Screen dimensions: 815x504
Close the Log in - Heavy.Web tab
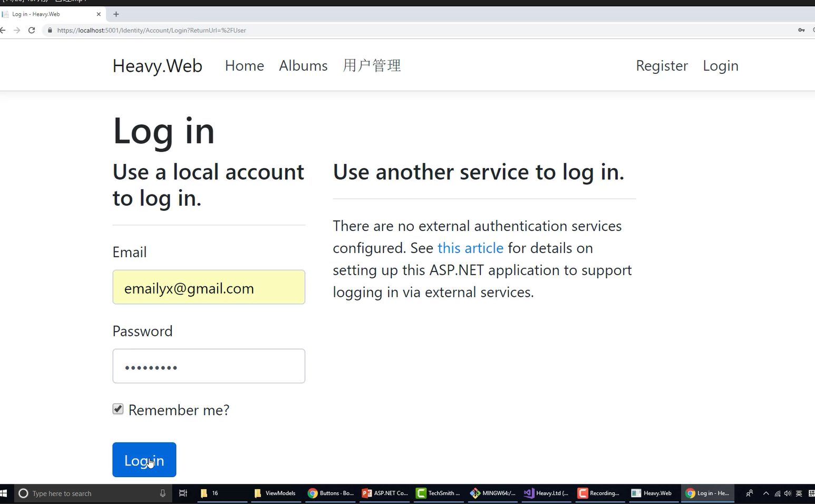click(99, 14)
